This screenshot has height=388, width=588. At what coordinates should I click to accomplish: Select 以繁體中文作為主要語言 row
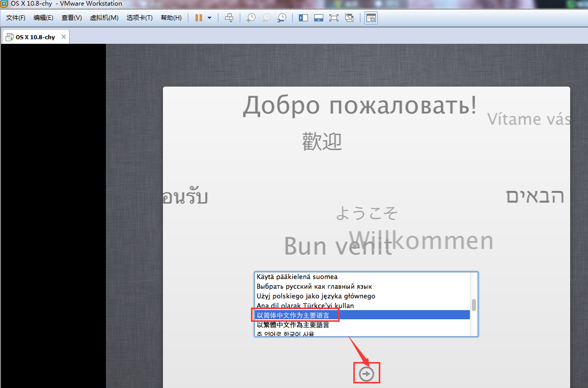tap(362, 324)
